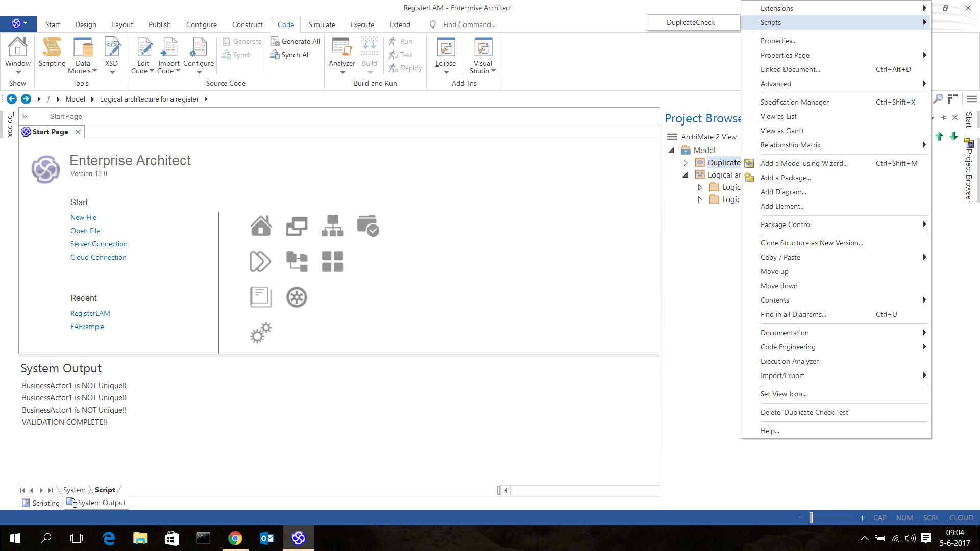The image size is (980, 551).
Task: Open the Scripting tool
Action: tap(52, 52)
